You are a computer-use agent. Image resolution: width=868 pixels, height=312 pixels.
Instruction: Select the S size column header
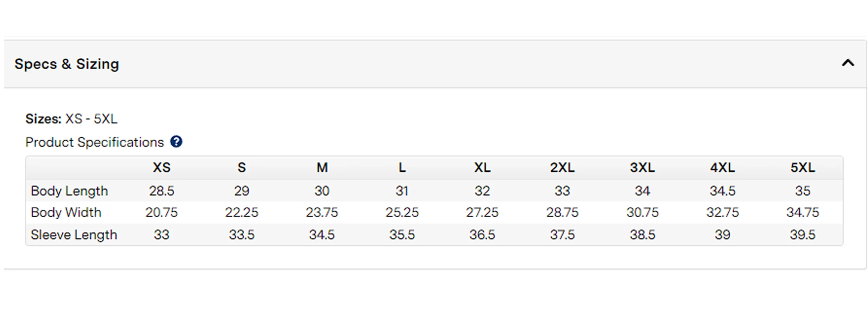pos(241,167)
